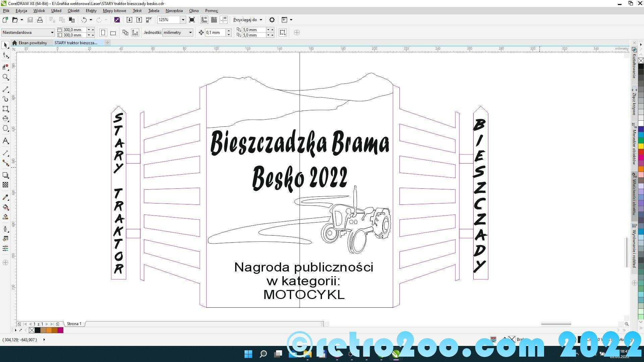Click Publish to PDF icon
Screen dimensions: 644x362
pos(149,20)
